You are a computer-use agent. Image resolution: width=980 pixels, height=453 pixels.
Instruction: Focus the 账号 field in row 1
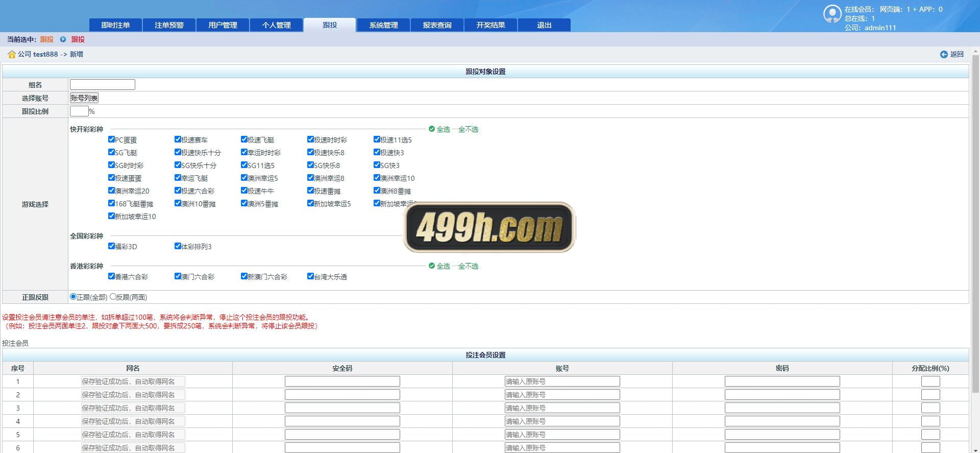pos(562,382)
